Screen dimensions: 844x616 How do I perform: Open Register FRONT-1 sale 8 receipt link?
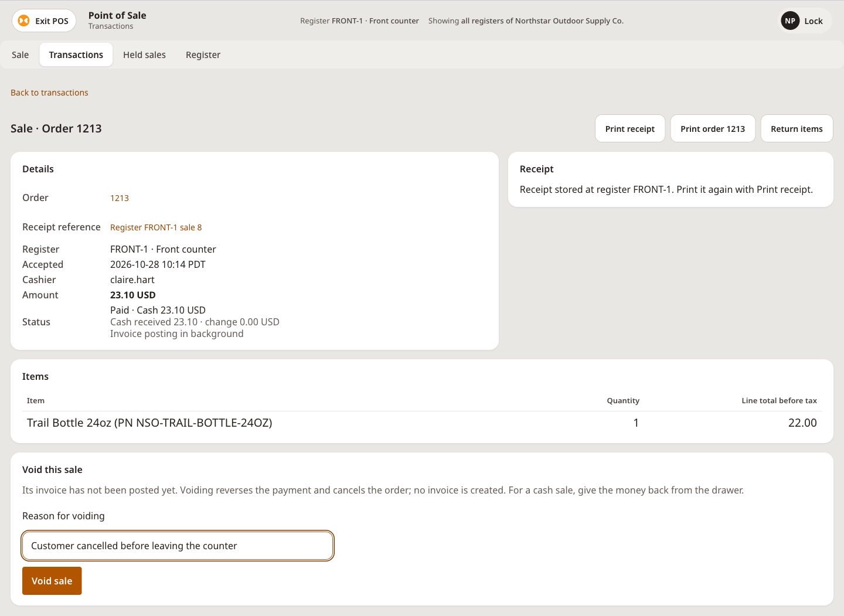click(x=156, y=227)
